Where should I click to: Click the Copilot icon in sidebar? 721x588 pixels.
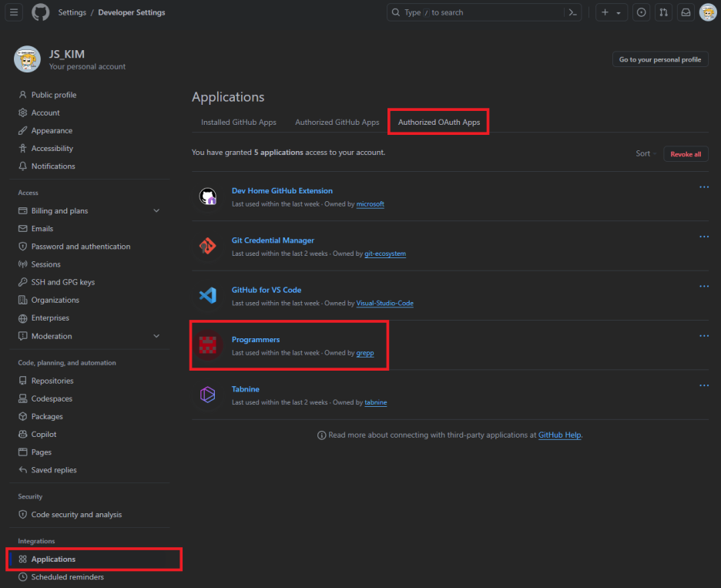tap(22, 435)
